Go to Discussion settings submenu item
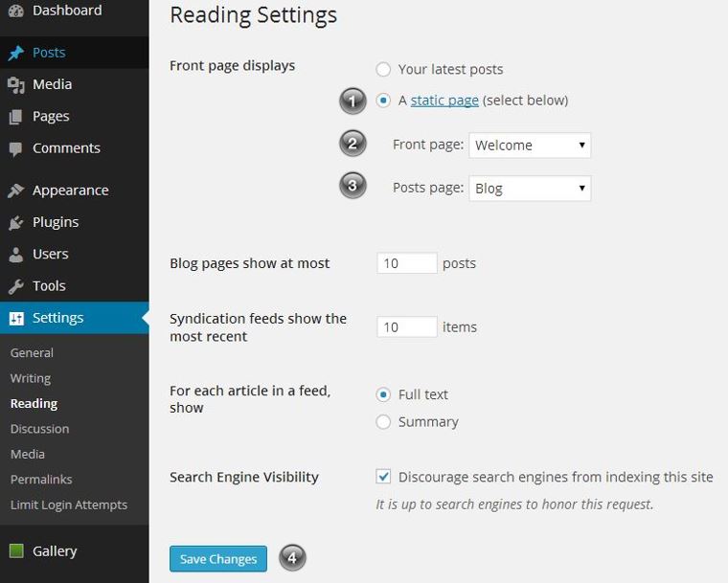 (x=40, y=429)
